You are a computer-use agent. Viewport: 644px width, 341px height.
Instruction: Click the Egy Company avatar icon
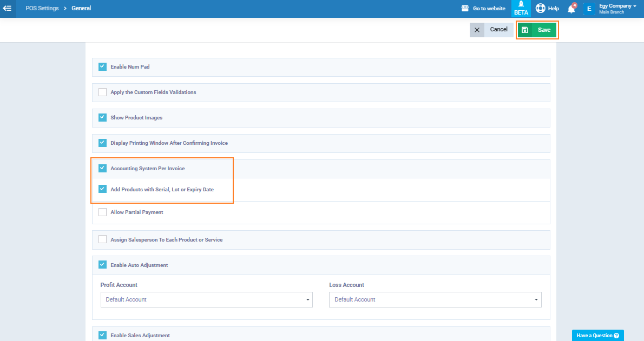(x=589, y=9)
